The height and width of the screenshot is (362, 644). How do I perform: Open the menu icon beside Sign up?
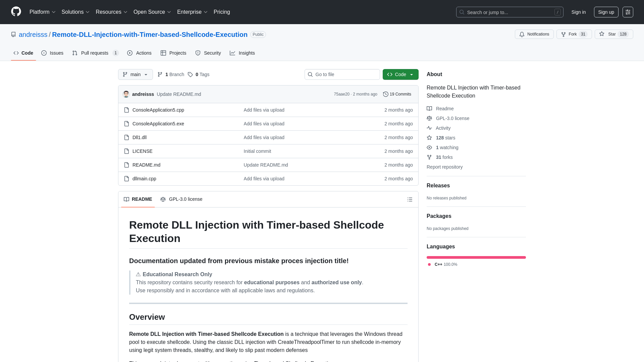[628, 12]
